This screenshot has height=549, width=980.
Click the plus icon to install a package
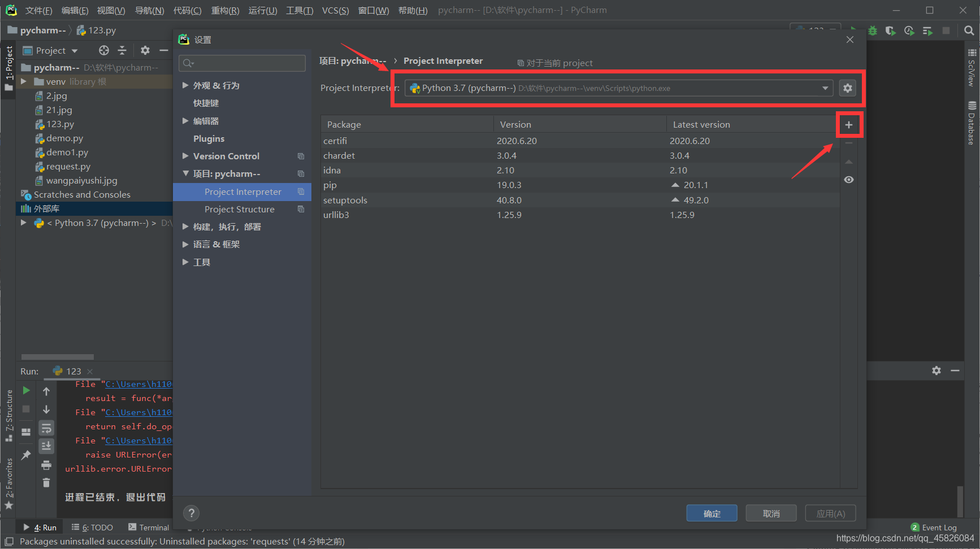tap(849, 125)
